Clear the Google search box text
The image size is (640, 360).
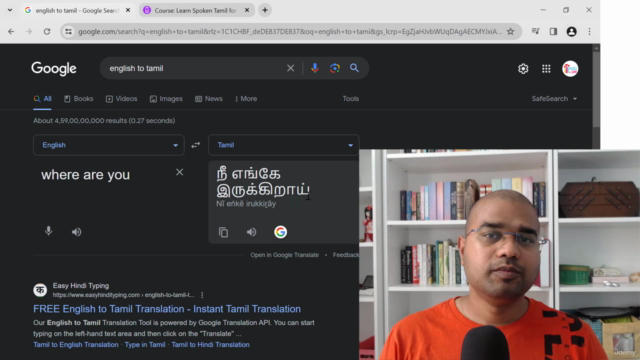tap(290, 68)
